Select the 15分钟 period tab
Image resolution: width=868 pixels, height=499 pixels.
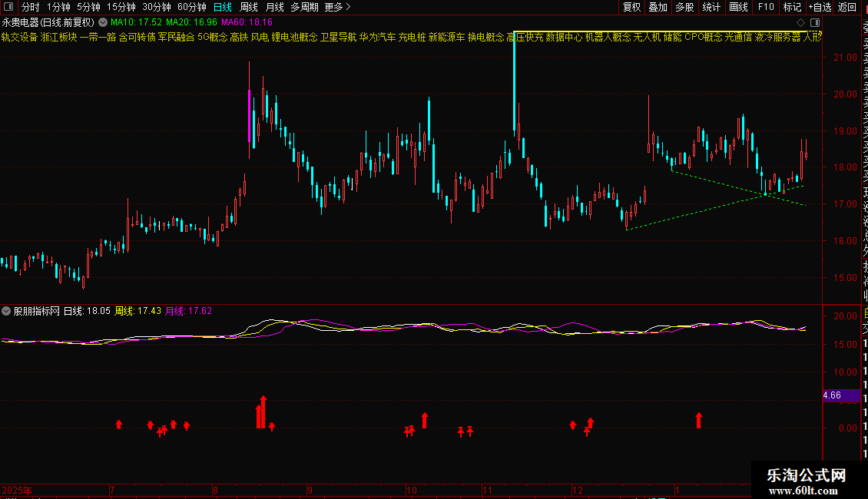click(121, 7)
